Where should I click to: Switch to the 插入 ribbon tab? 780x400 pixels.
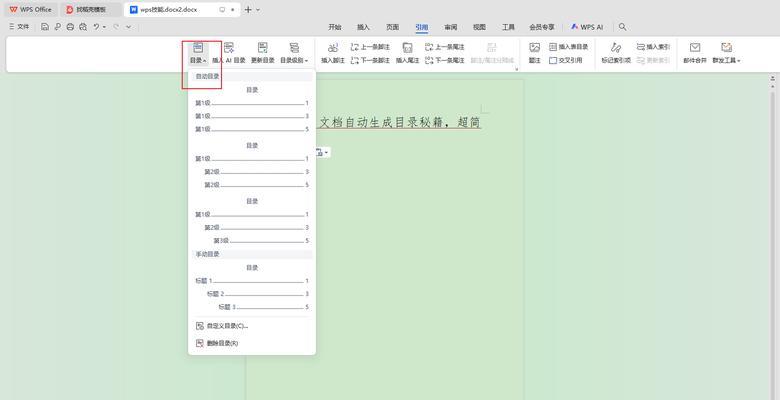pyautogui.click(x=364, y=27)
